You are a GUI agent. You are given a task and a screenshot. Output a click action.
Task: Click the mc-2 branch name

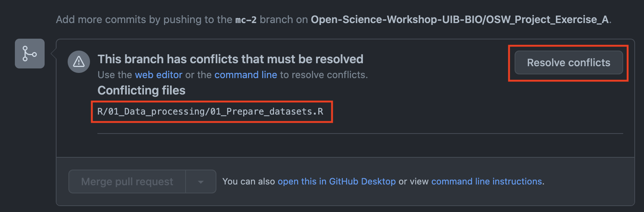tap(246, 20)
